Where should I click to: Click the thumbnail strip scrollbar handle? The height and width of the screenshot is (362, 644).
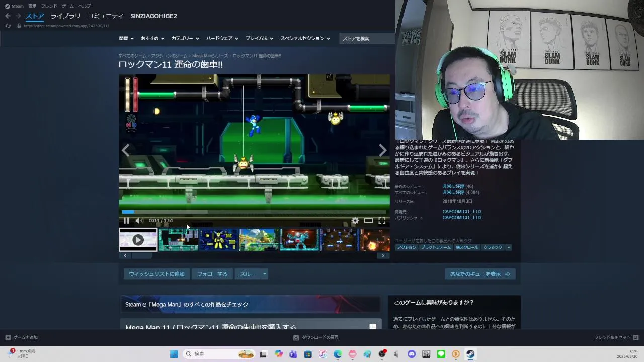pos(141,256)
